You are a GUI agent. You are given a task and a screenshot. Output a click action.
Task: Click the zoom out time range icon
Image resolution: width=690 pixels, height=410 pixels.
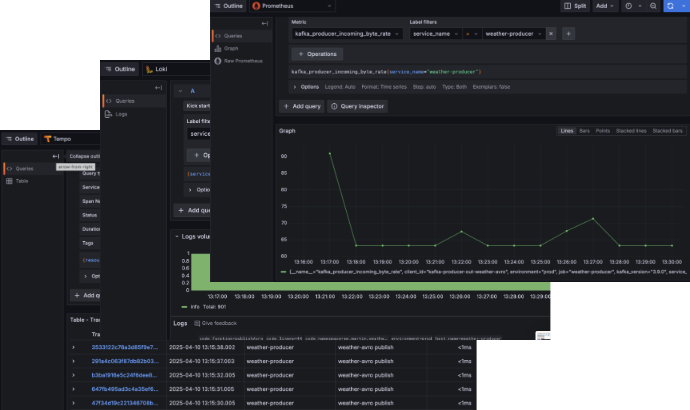653,6
